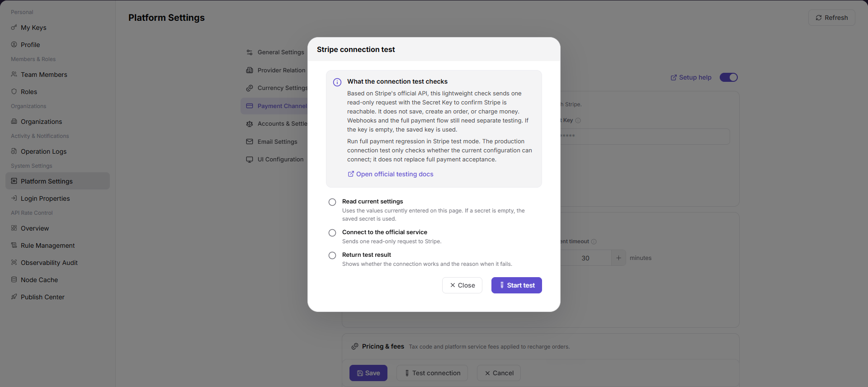This screenshot has height=387, width=868.
Task: Select Return test result step circle
Action: pyautogui.click(x=332, y=255)
